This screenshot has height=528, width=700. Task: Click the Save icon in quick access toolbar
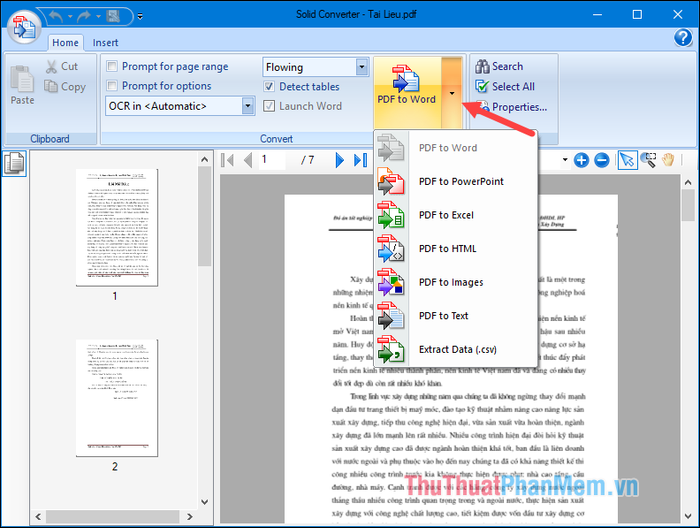[x=113, y=17]
